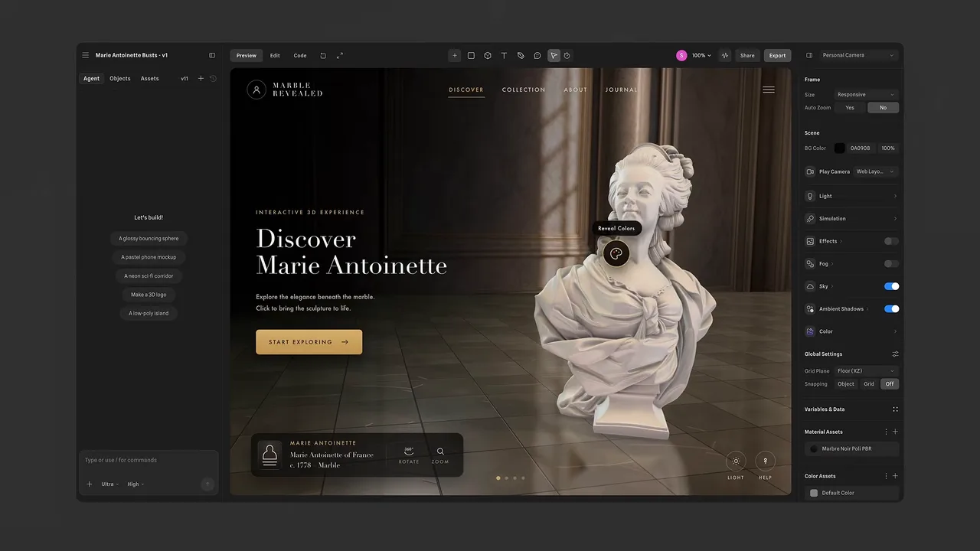Expand the Simulation settings row
Image resolution: width=980 pixels, height=551 pixels.
click(x=851, y=219)
